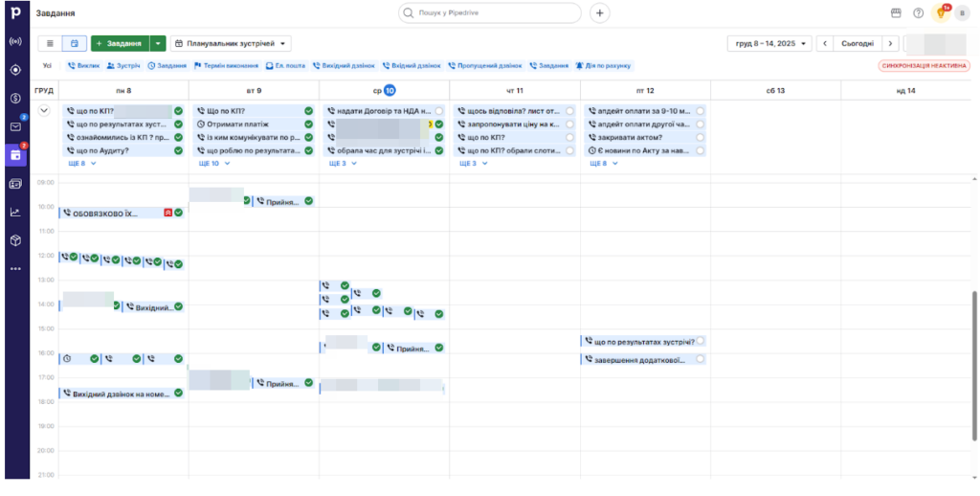
Task: Open the 'груд 8 – 14, 2025' date dropdown
Action: (769, 44)
